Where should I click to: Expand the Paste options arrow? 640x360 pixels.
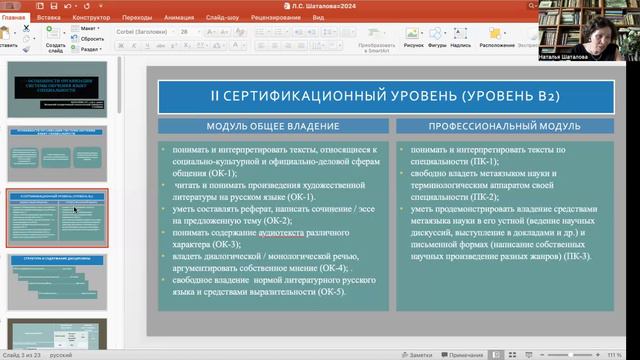click(15, 33)
